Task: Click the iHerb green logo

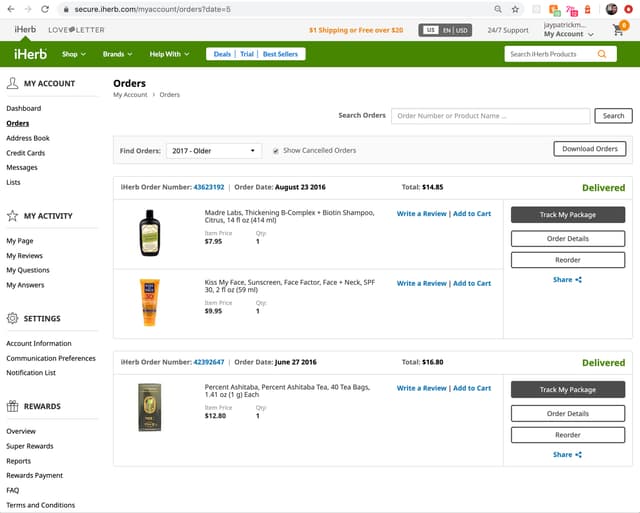Action: tap(30, 54)
